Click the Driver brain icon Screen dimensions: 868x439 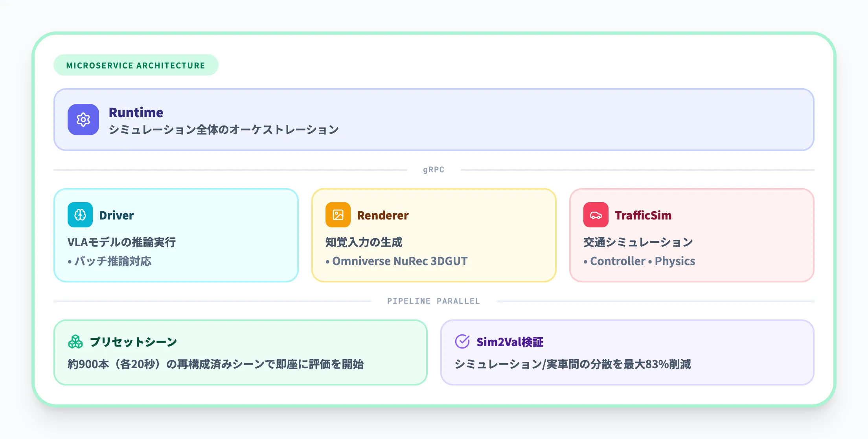80,215
